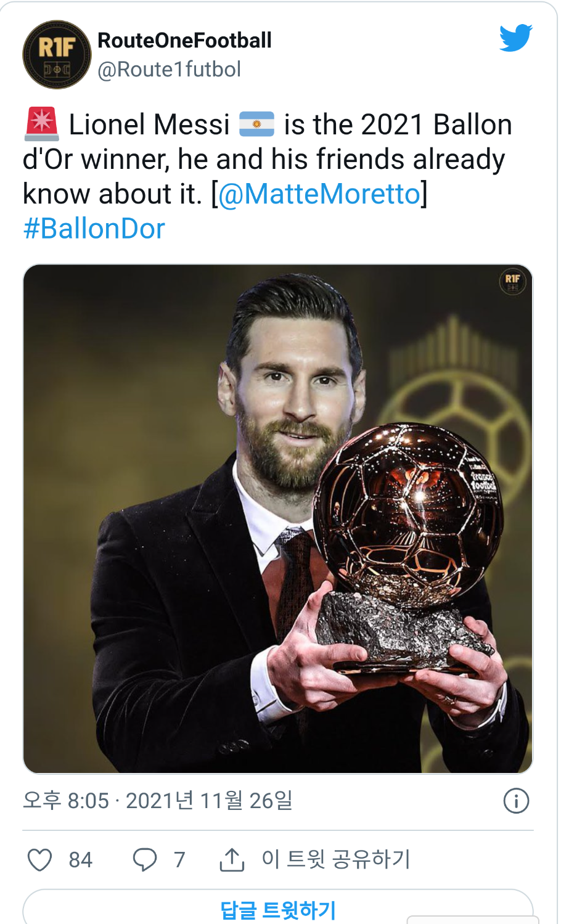Open the Messi Ballon d'Or photo
Image resolution: width=561 pixels, height=924 pixels.
pyautogui.click(x=277, y=518)
